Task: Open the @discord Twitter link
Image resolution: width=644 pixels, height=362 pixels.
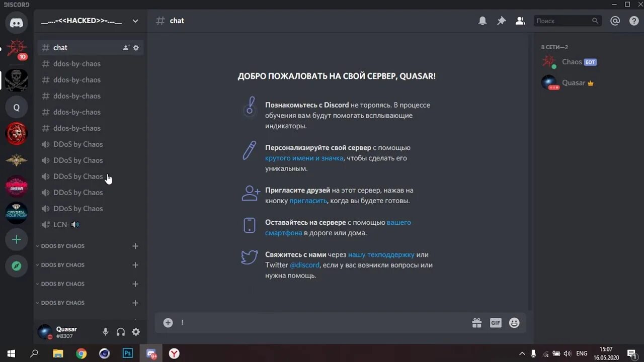Action: point(304,265)
